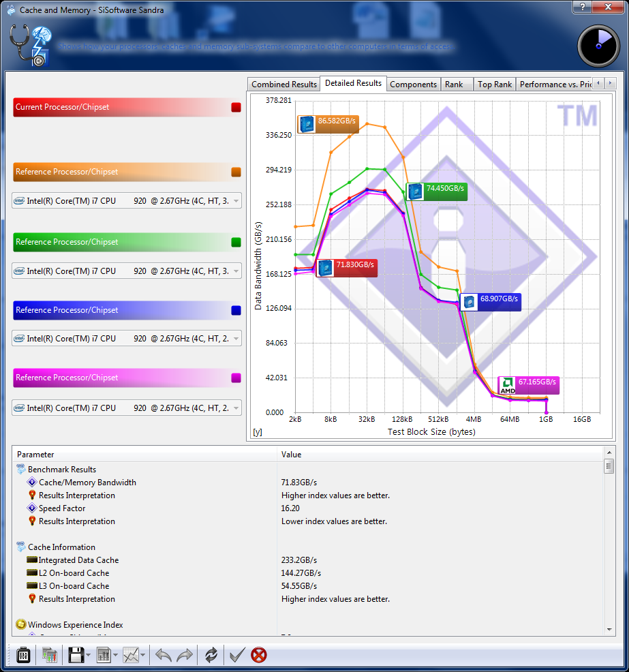This screenshot has width=629, height=672.
Task: Click the 68.907GB/s blue chart label
Action: coord(490,302)
